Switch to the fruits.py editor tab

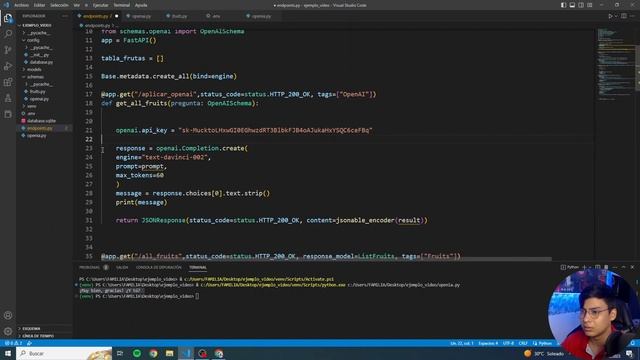[179, 16]
